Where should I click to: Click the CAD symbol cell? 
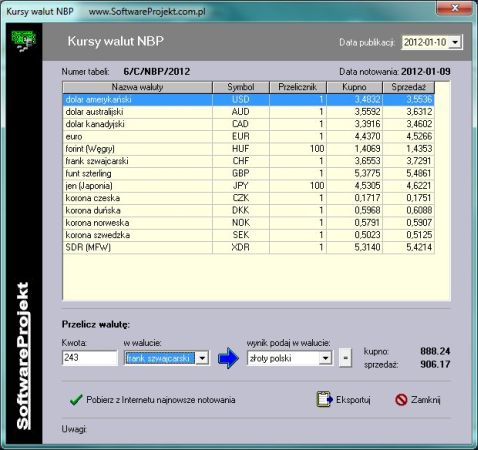click(241, 124)
